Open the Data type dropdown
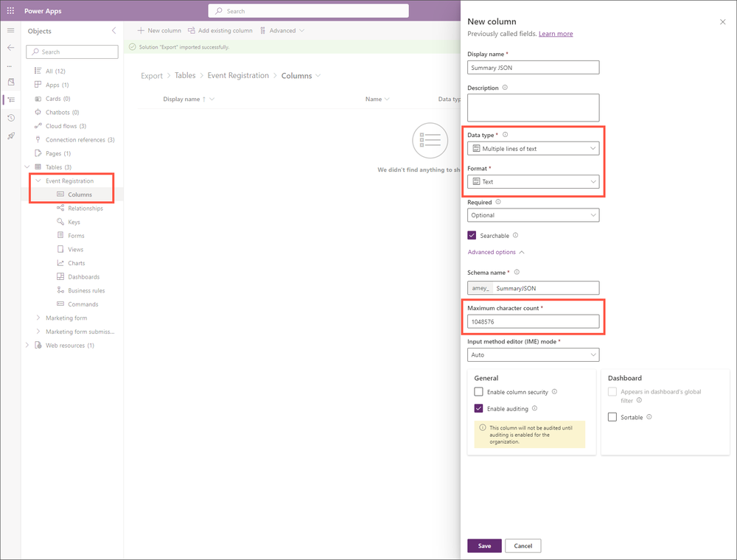This screenshot has width=737, height=560. 533,147
